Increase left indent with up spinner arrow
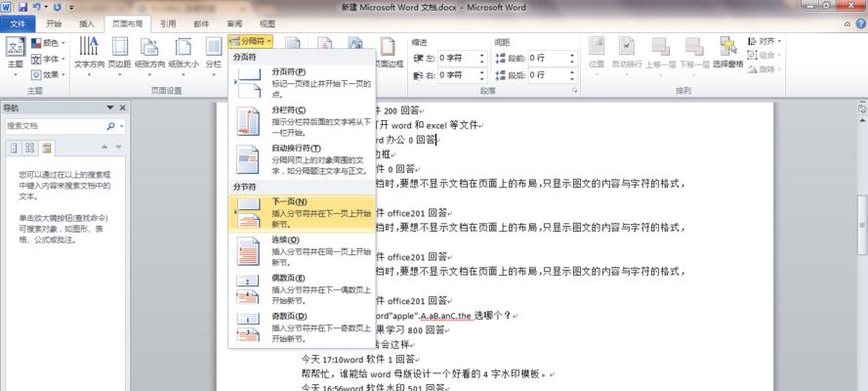The image size is (868, 391). [x=482, y=55]
